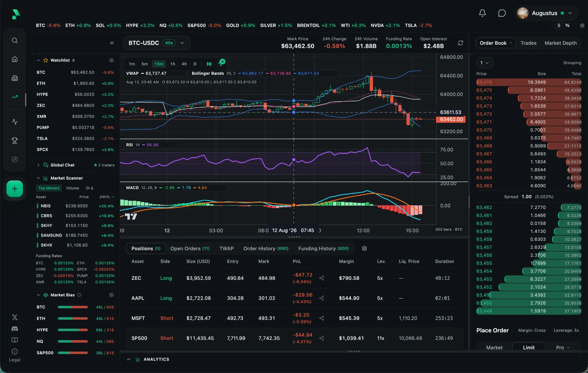Collapse the Watchlist section

(38, 60)
